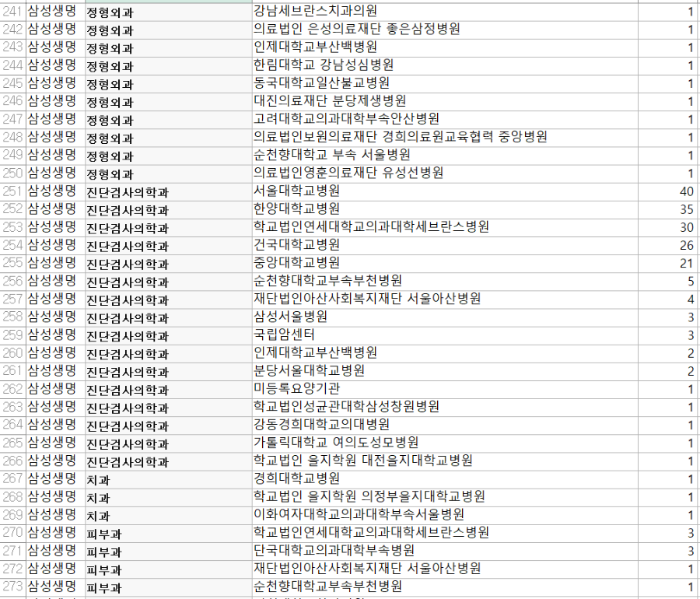Select 서울대학교병원 in row 251
700x599 pixels.
pos(445,192)
